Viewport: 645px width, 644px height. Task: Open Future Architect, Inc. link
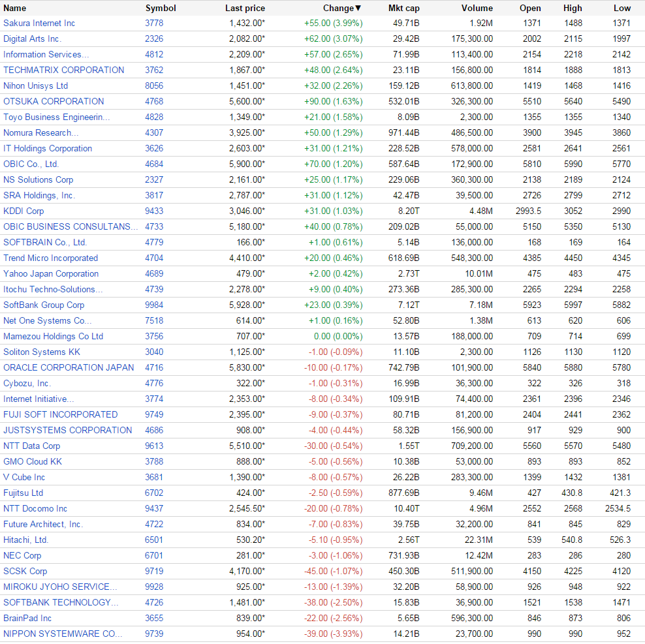click(x=43, y=524)
